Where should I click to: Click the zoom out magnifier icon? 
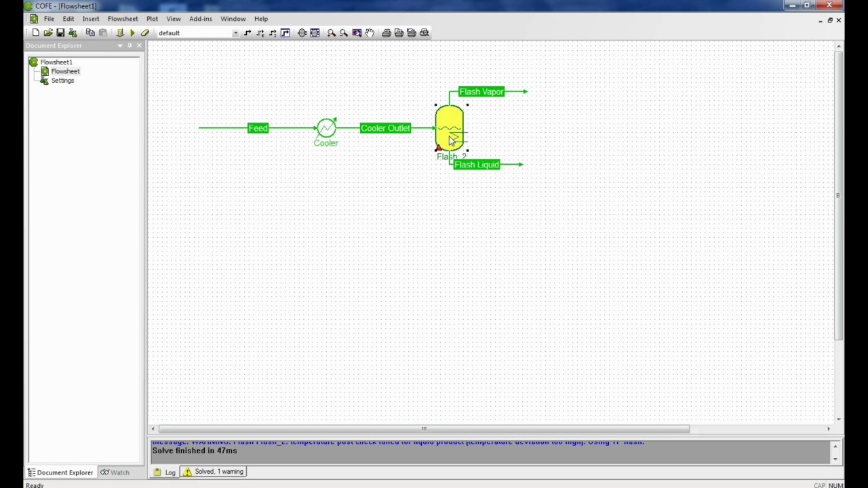[344, 33]
